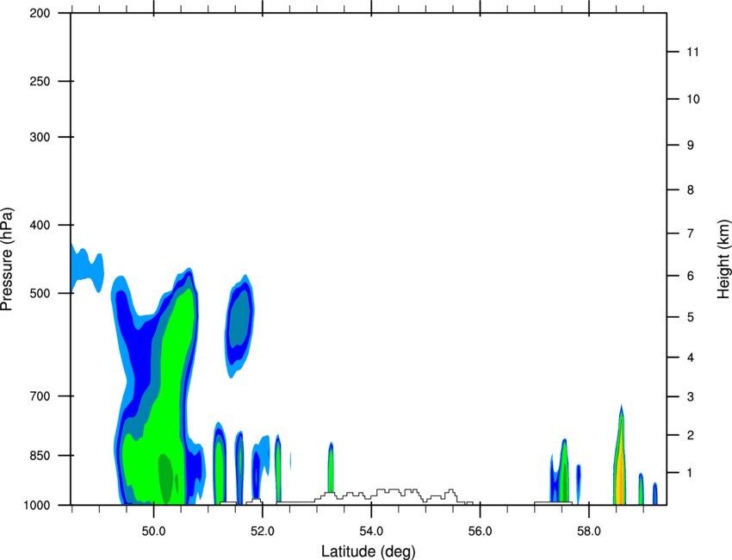Select the 700 pressure tick label
Screen dimensions: 732x560
(40, 396)
